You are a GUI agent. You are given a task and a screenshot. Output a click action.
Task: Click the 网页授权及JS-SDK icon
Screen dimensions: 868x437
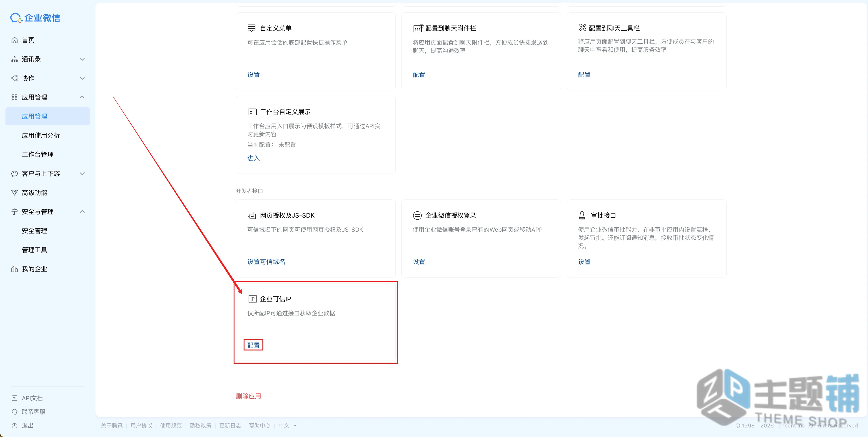coord(252,215)
